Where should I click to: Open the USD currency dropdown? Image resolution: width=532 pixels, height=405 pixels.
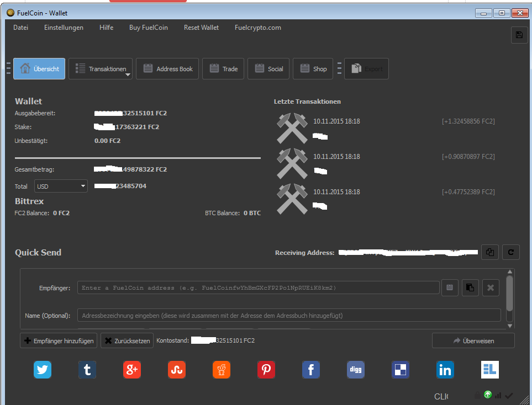tap(61, 186)
